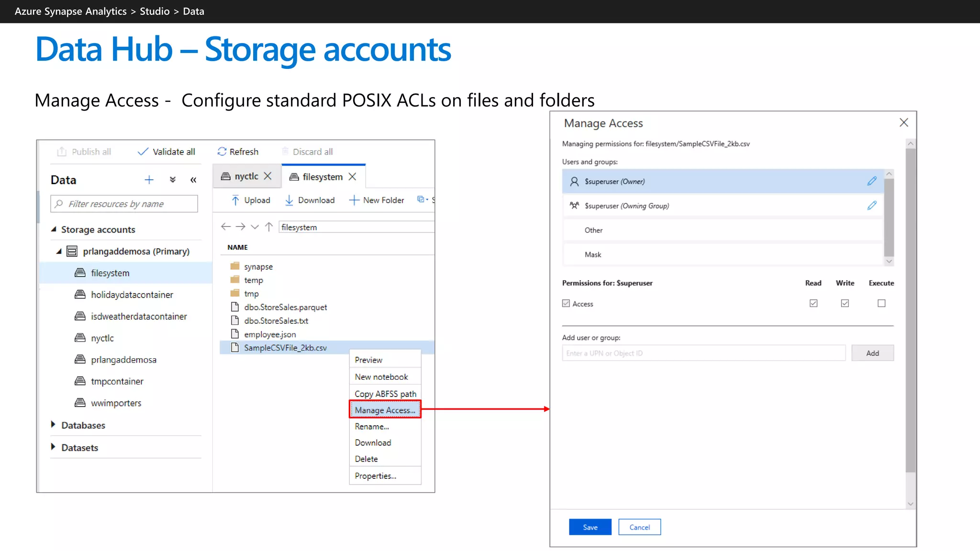Expand the Datasets section
The height and width of the screenshot is (551, 980).
[53, 447]
